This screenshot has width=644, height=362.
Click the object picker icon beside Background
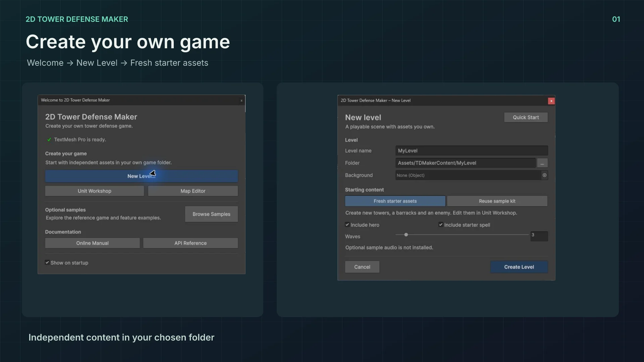coord(544,175)
